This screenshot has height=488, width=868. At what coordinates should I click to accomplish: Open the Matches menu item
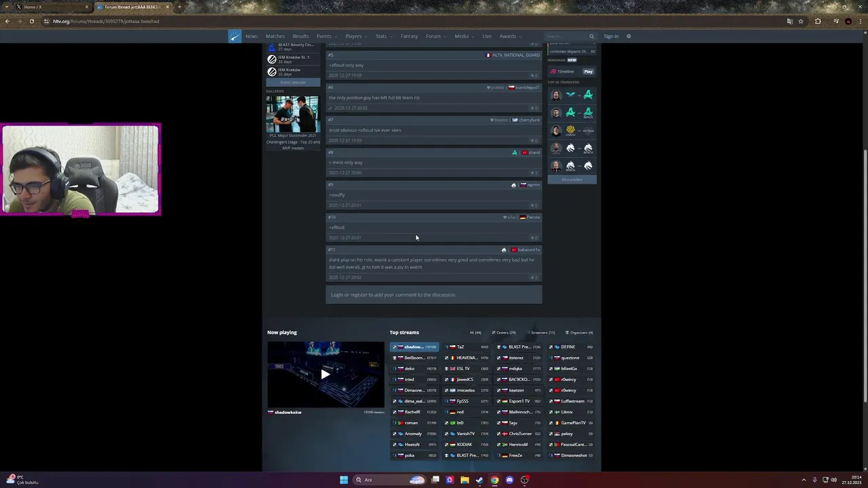click(275, 36)
